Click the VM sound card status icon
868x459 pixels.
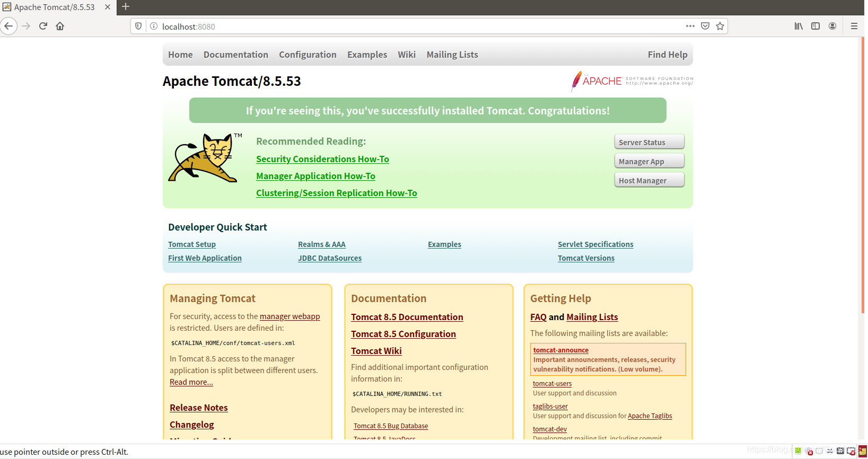[840, 451]
